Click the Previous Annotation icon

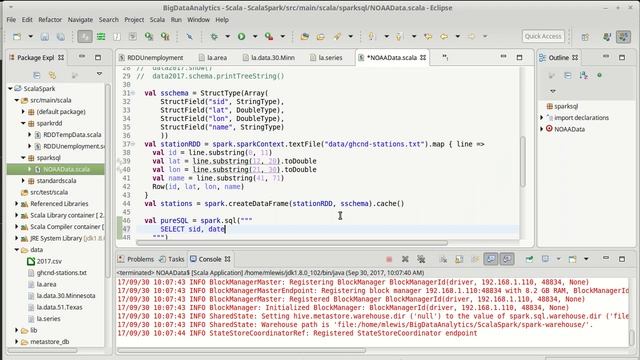pos(399,36)
